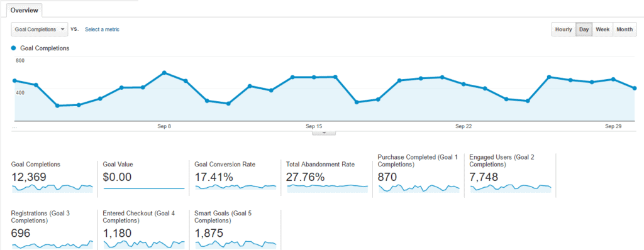Screen dimensions: 644x250
Task: Switch the chart to Hourly view
Action: click(x=563, y=30)
